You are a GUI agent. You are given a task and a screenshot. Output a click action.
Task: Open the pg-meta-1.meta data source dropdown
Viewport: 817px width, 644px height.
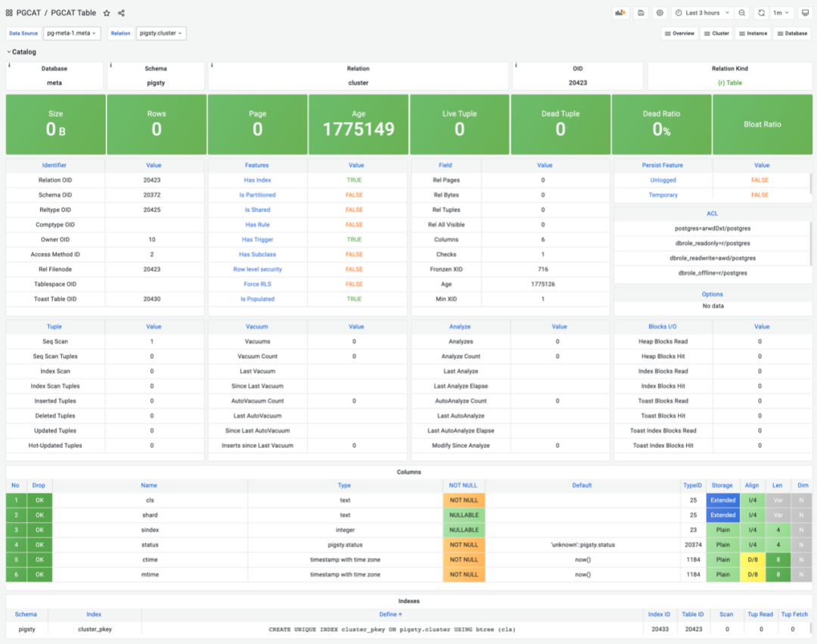click(72, 33)
